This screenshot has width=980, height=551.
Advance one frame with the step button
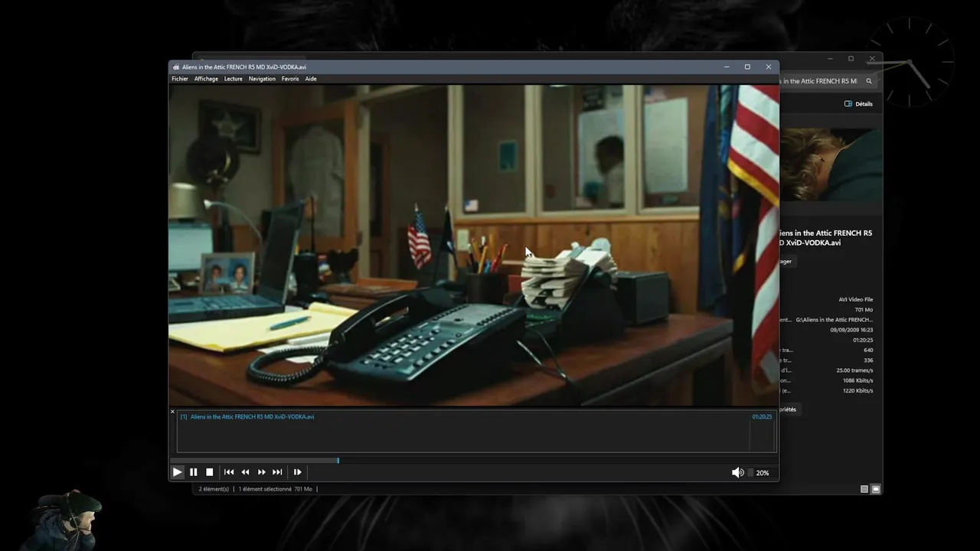click(297, 472)
